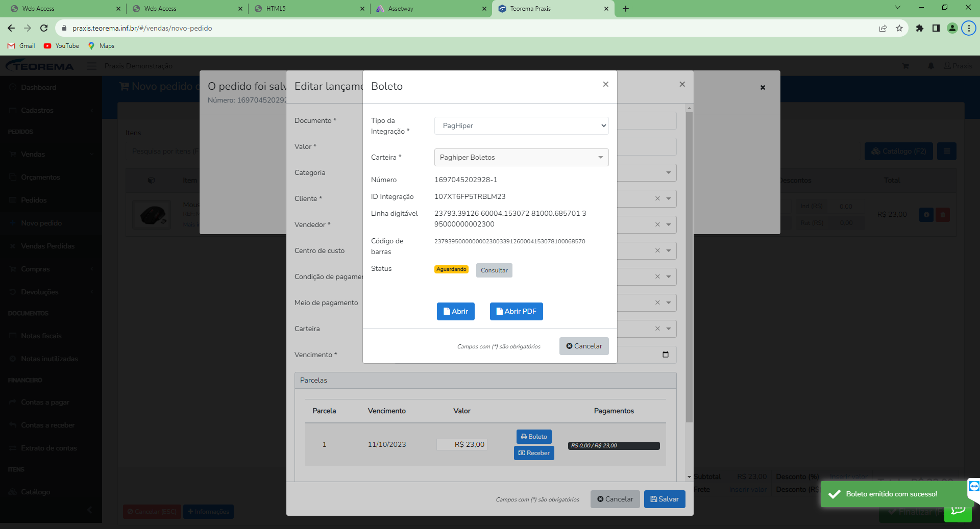Open the shopping cart icon in header
Screen dimensions: 980x529
click(x=905, y=66)
